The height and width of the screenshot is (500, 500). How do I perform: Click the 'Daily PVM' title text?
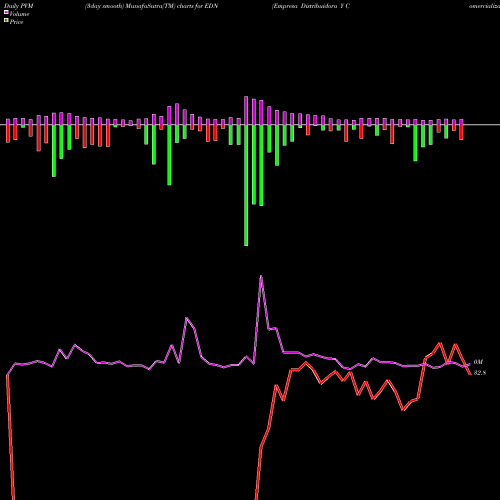[x=19, y=6]
